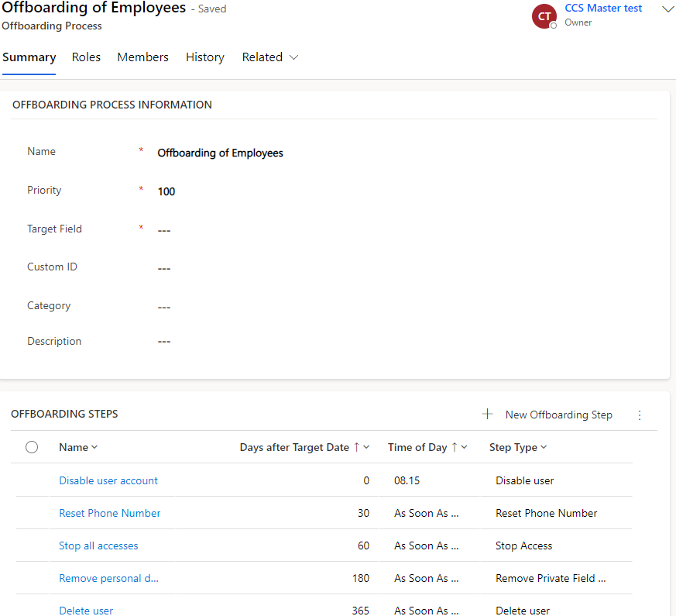
Task: Click the CCS Master test owner link
Action: (x=603, y=9)
